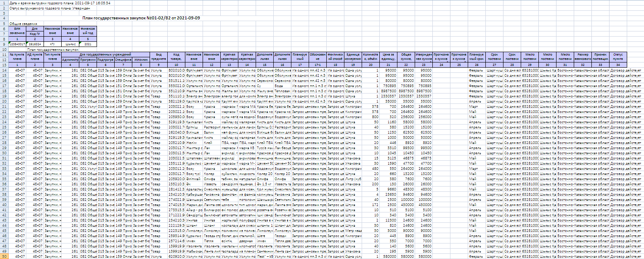
Task: Select the 'Статус пункта' column header
Action: tap(618, 57)
